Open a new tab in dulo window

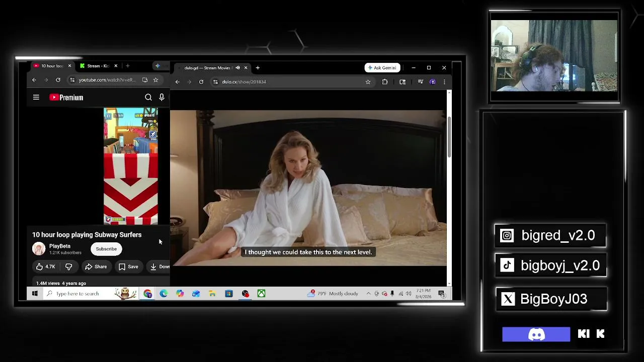[258, 68]
